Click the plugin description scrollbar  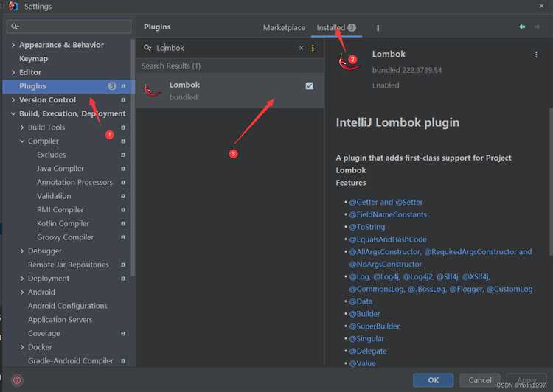[551, 181]
